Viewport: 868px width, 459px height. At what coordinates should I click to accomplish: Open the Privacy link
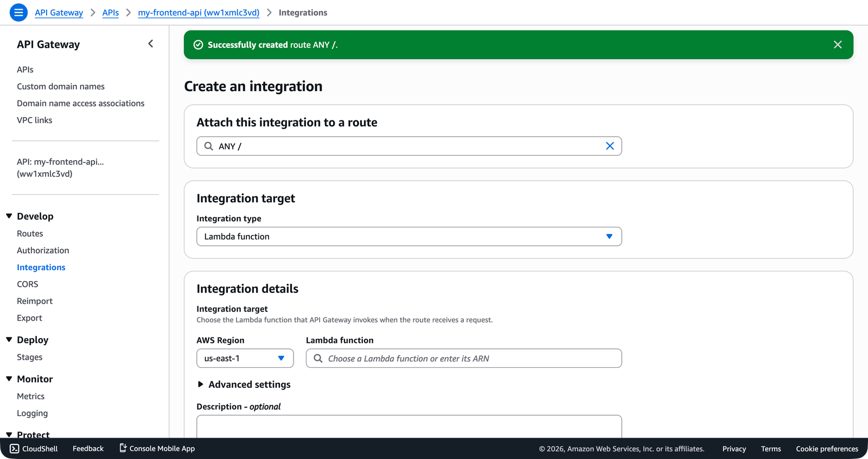[x=734, y=449]
